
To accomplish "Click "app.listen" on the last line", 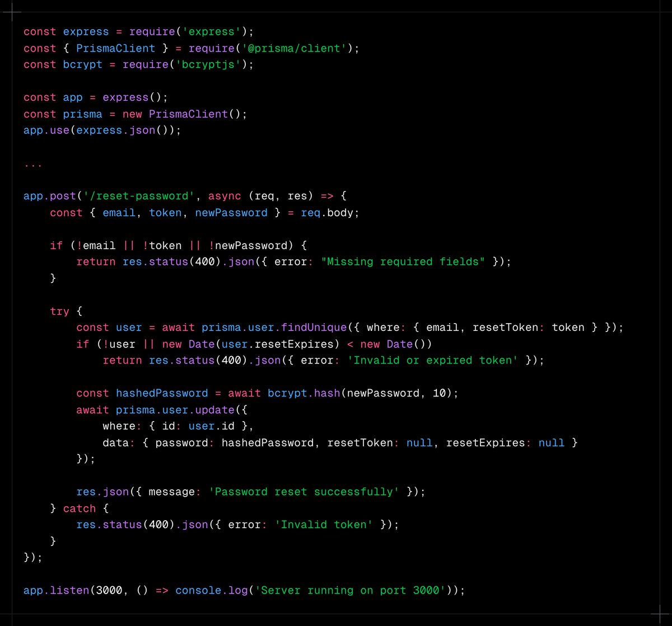I will pyautogui.click(x=57, y=590).
